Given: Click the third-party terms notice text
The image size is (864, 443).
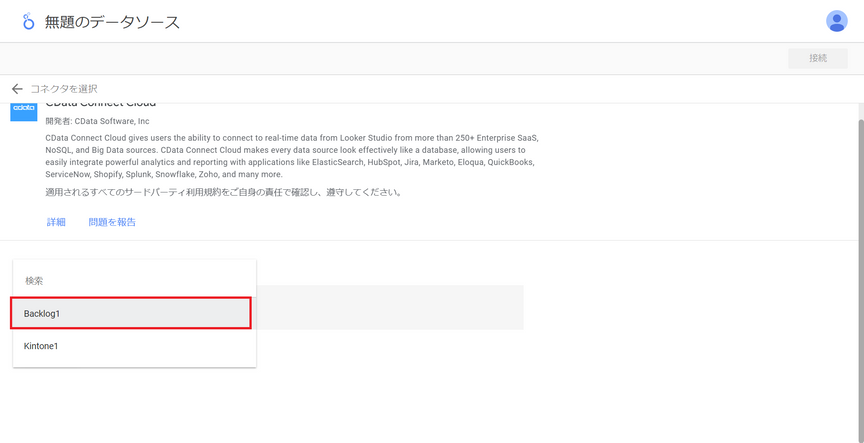Looking at the screenshot, I should (223, 193).
